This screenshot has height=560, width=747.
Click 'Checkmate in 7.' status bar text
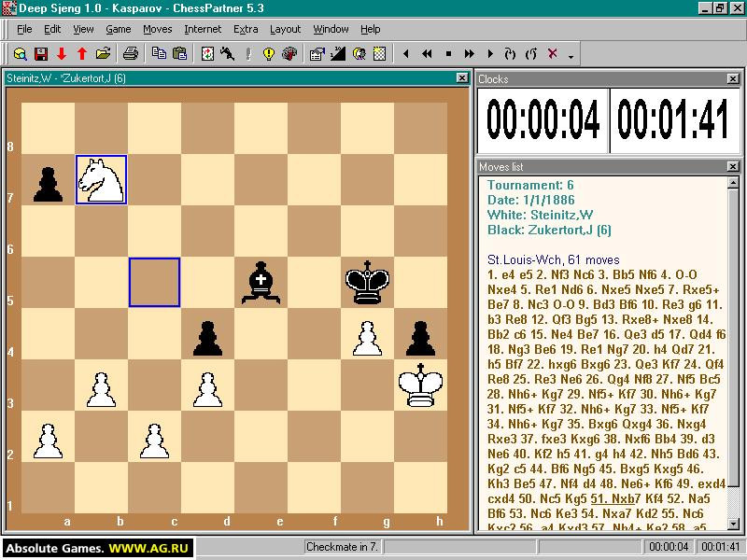point(342,547)
